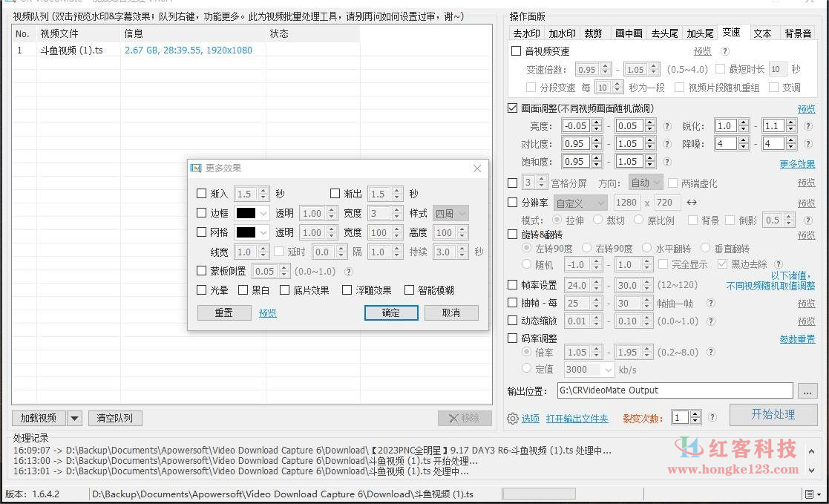This screenshot has width=829, height=504.
Task: Open the 分辨率 自定义 dropdown
Action: 580,203
